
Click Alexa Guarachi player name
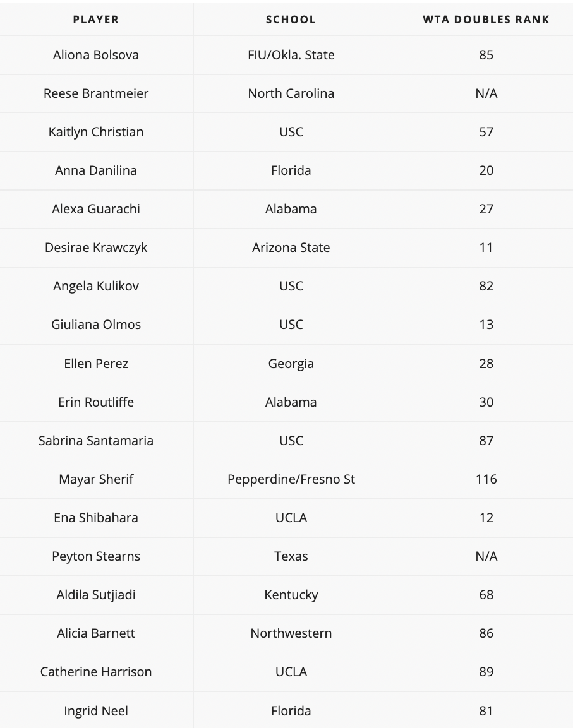pos(96,209)
